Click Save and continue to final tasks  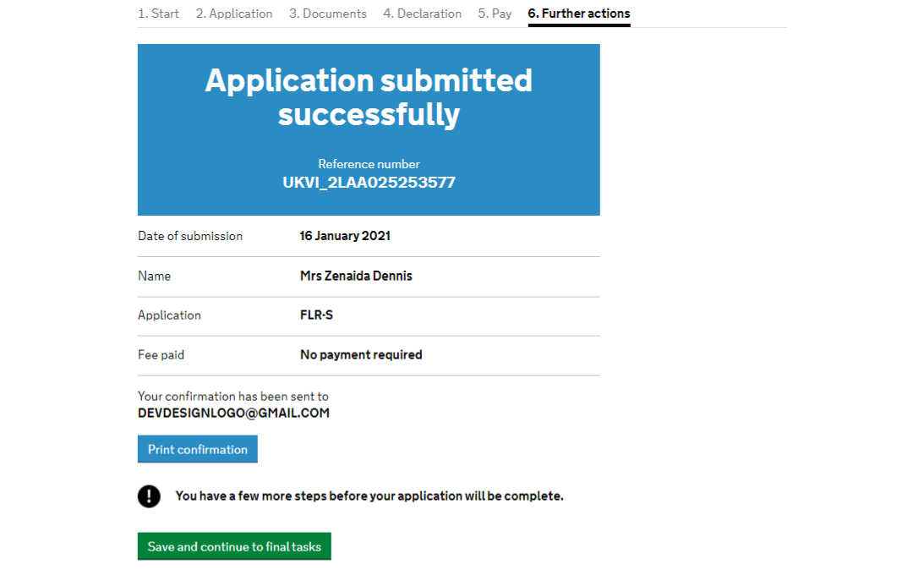[234, 546]
